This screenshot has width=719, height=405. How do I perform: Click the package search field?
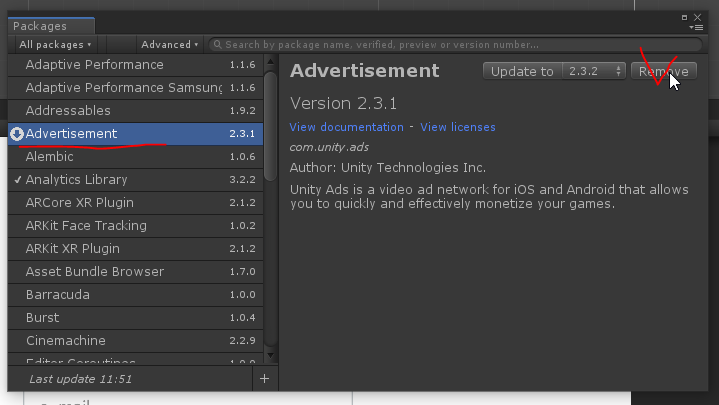(x=455, y=44)
